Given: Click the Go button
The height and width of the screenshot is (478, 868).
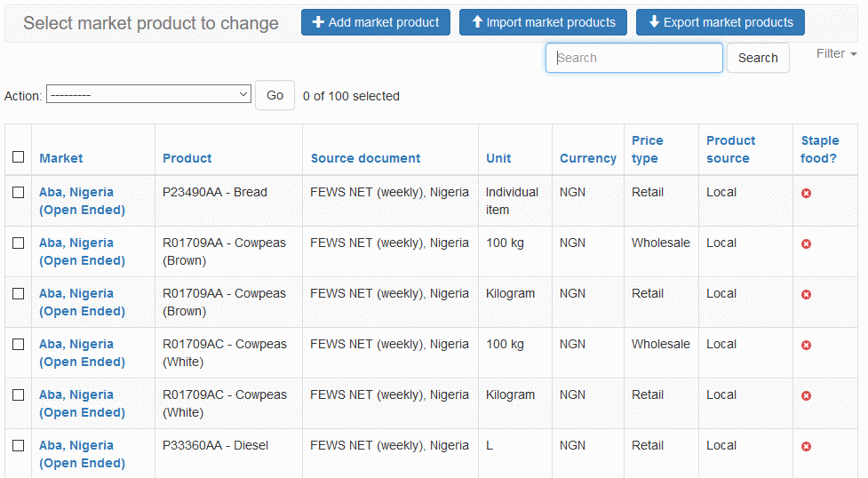Looking at the screenshot, I should pos(275,95).
